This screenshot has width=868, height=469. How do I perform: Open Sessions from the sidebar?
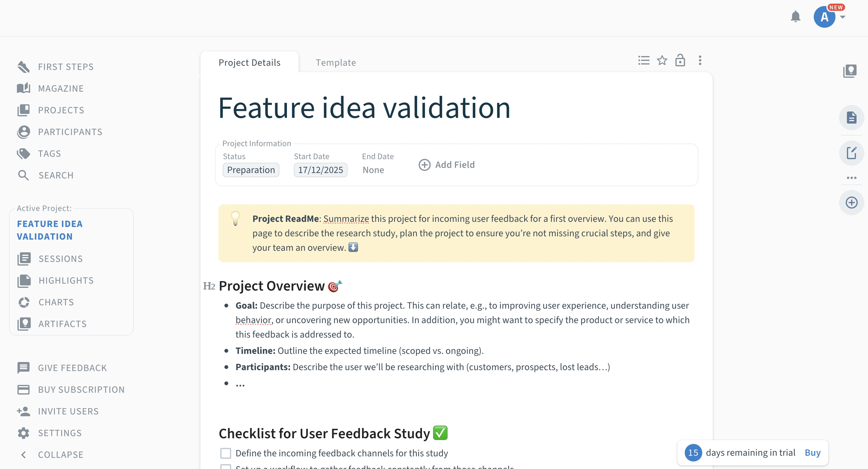point(61,259)
